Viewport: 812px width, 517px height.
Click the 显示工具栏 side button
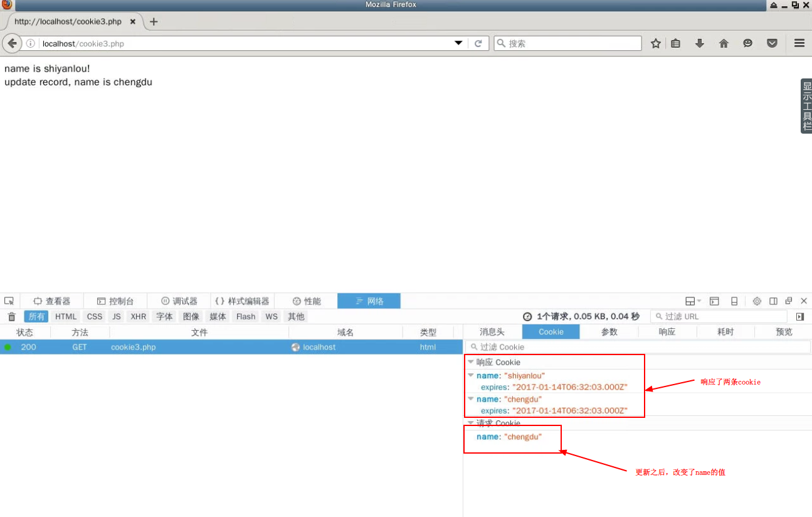(806, 105)
